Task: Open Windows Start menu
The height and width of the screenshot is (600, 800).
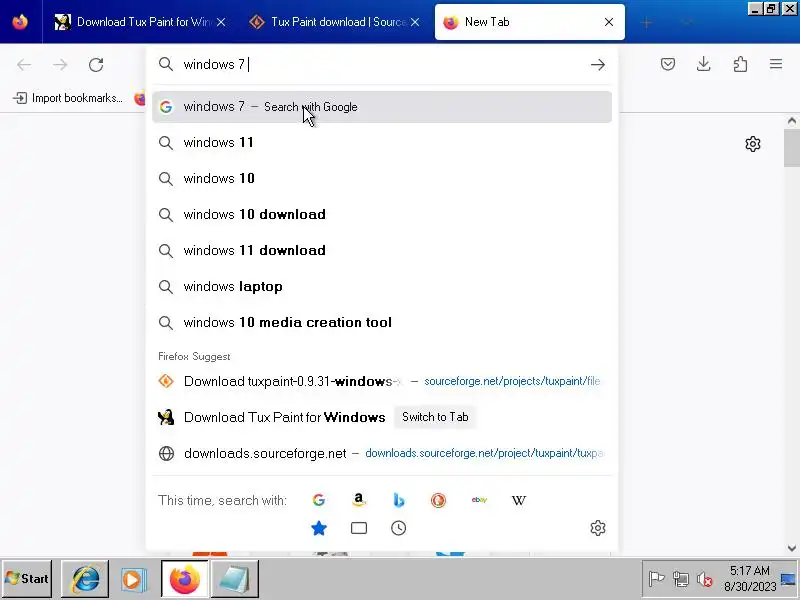Action: 27,579
